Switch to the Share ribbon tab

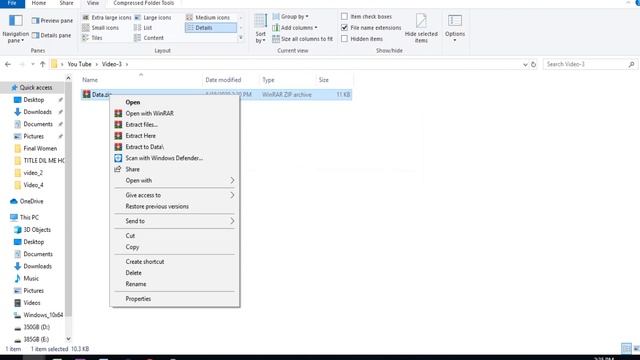click(67, 3)
